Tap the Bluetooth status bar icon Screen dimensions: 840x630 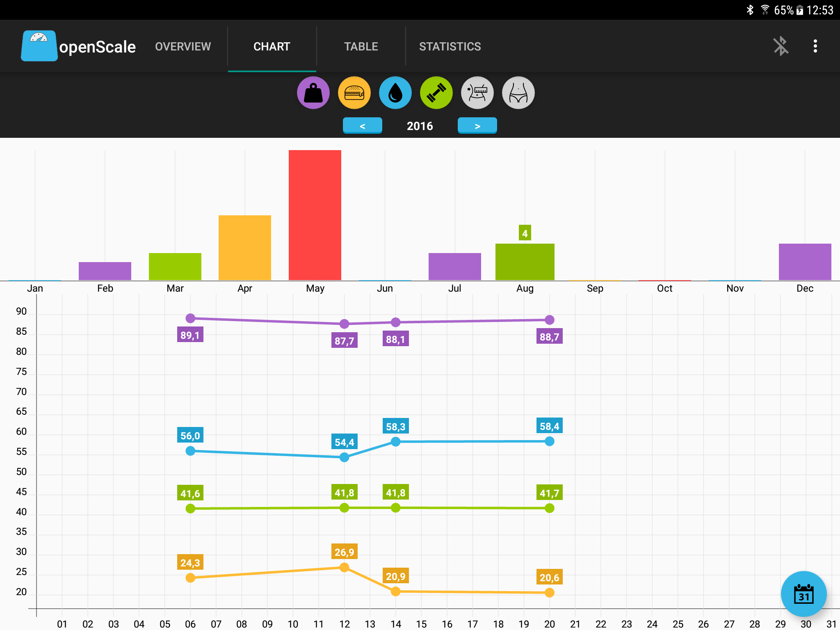click(750, 10)
